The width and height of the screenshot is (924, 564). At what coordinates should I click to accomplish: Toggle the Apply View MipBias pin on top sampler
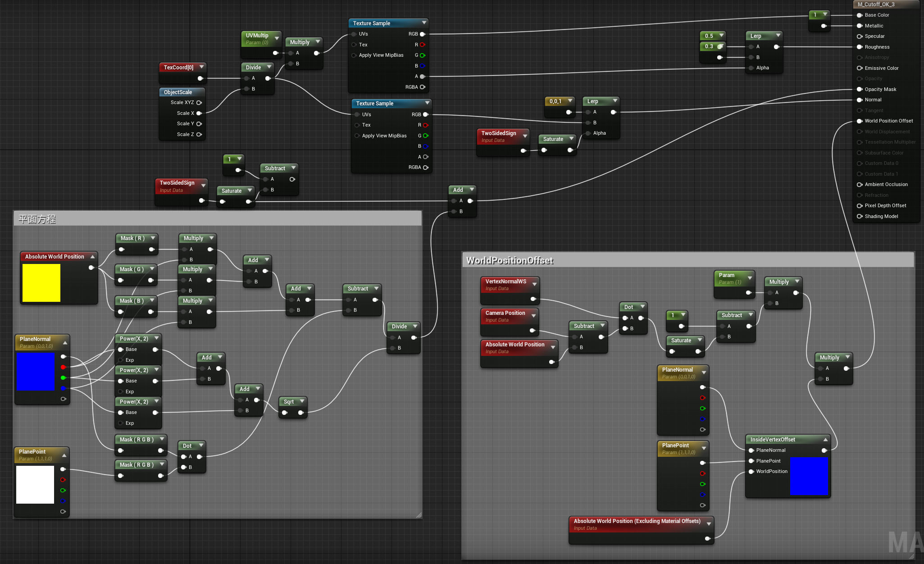[354, 55]
